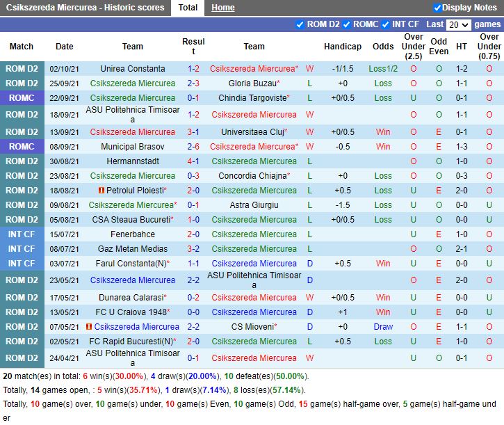Image resolution: width=504 pixels, height=425 pixels.
Task: Click the 2-6 result against Municipal Brasov
Action: [x=193, y=147]
